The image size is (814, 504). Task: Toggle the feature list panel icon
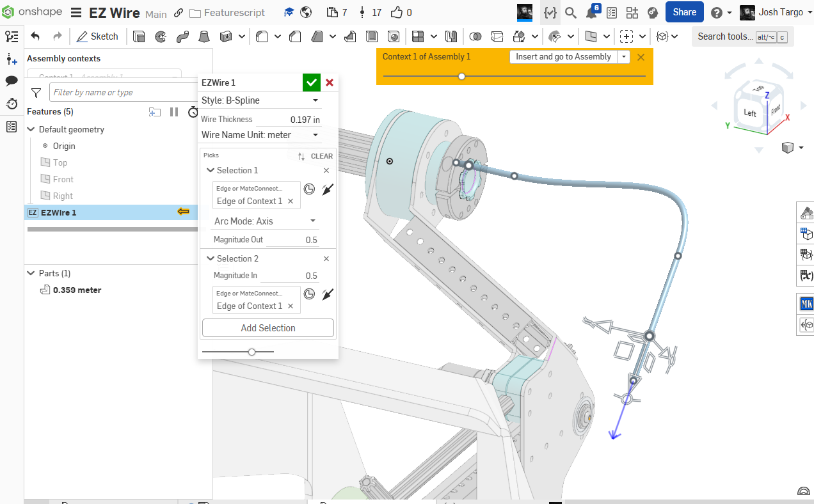point(12,36)
